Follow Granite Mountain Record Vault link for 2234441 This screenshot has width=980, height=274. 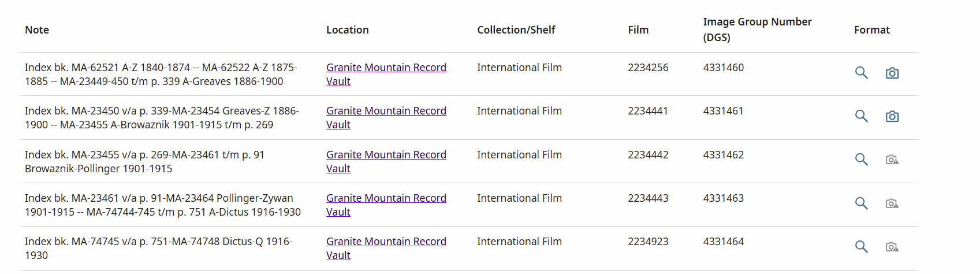tap(386, 118)
